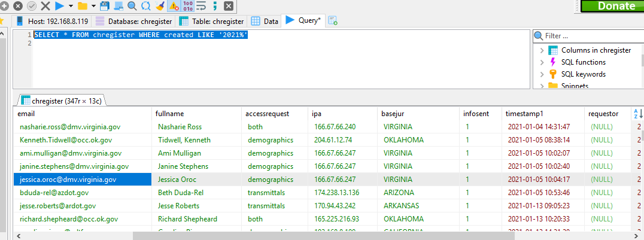Click the timestamp1 column header
644x240 pixels.
(x=524, y=113)
